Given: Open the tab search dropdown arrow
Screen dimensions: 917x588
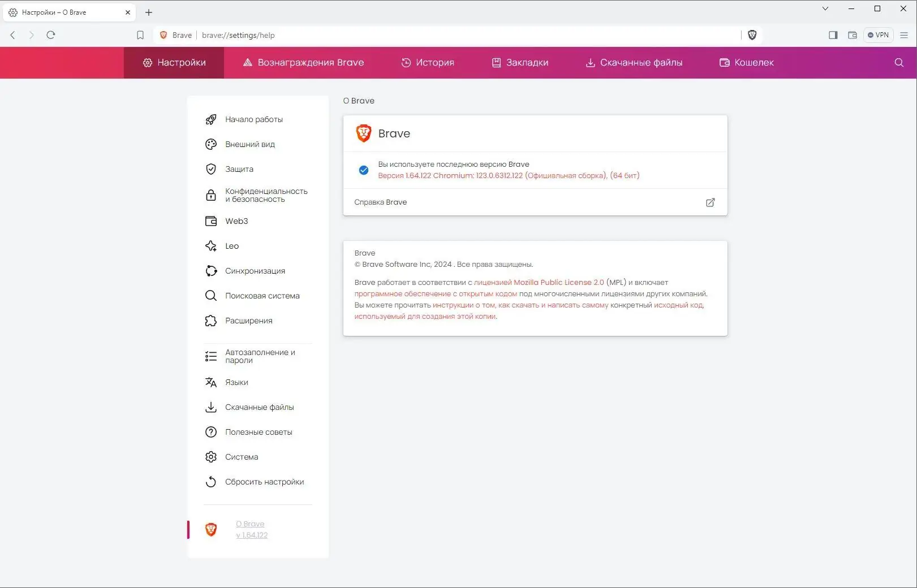Looking at the screenshot, I should click(825, 8).
